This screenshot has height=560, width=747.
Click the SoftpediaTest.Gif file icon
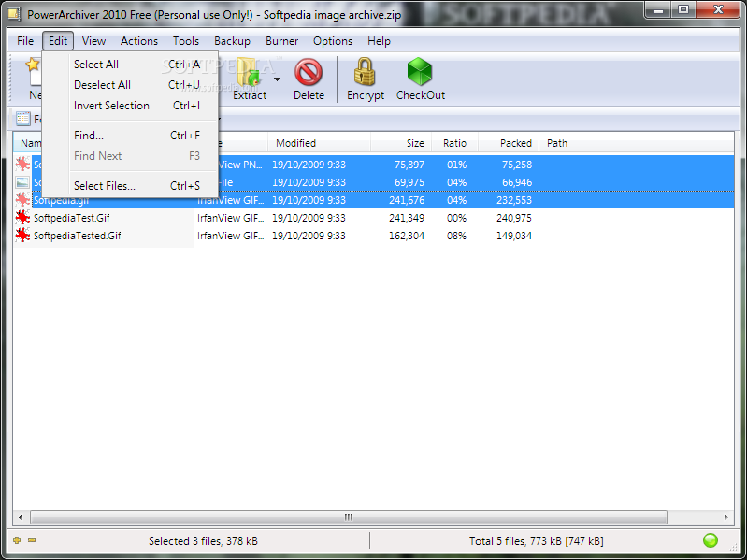coord(22,218)
